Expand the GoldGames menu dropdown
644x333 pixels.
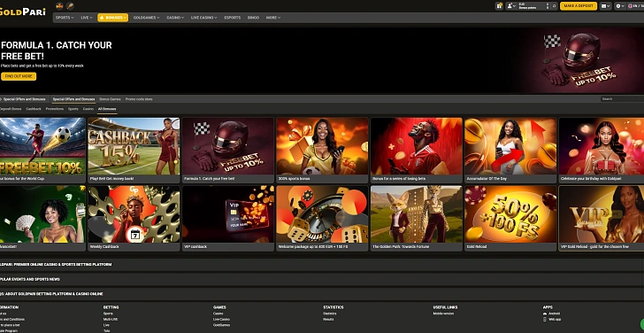tap(146, 18)
